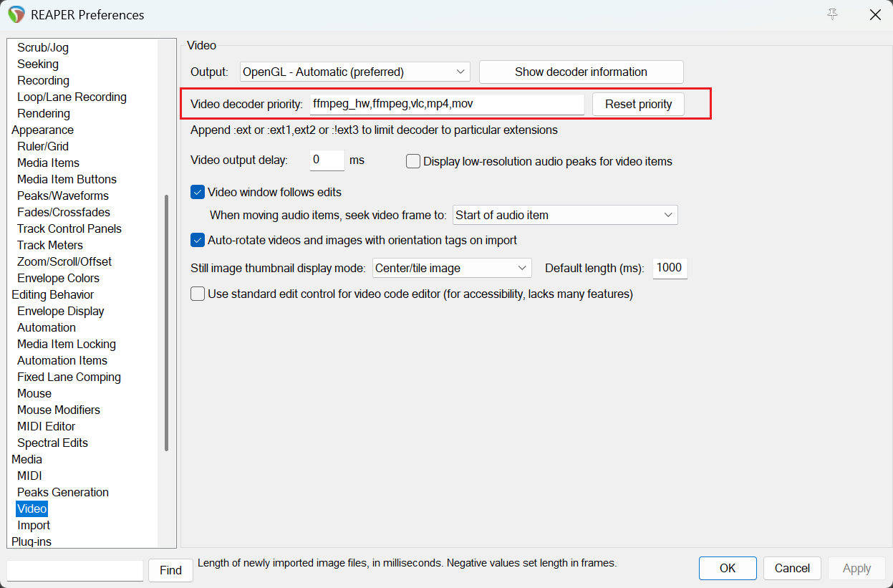Image resolution: width=893 pixels, height=588 pixels.
Task: Click the preferences search field
Action: pyautogui.click(x=75, y=571)
